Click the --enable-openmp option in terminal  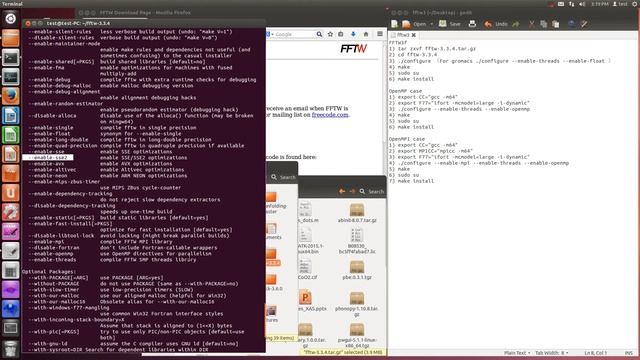[x=51, y=253]
